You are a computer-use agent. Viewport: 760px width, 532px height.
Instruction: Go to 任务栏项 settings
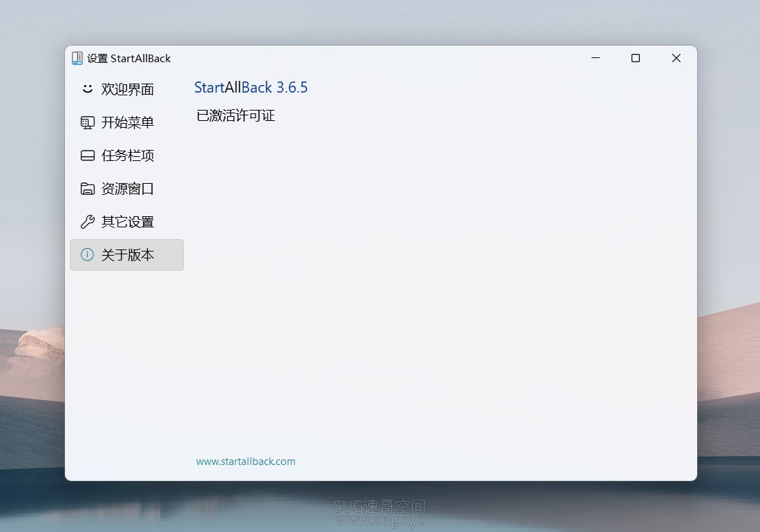126,155
